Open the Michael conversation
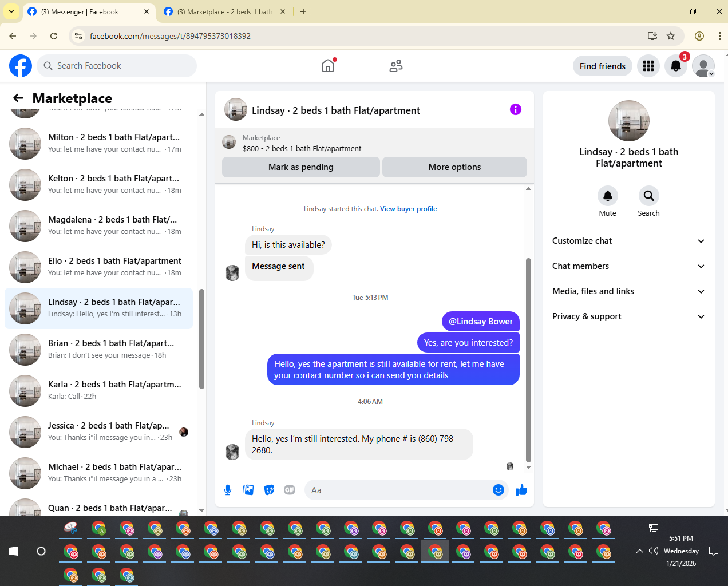 coord(98,473)
